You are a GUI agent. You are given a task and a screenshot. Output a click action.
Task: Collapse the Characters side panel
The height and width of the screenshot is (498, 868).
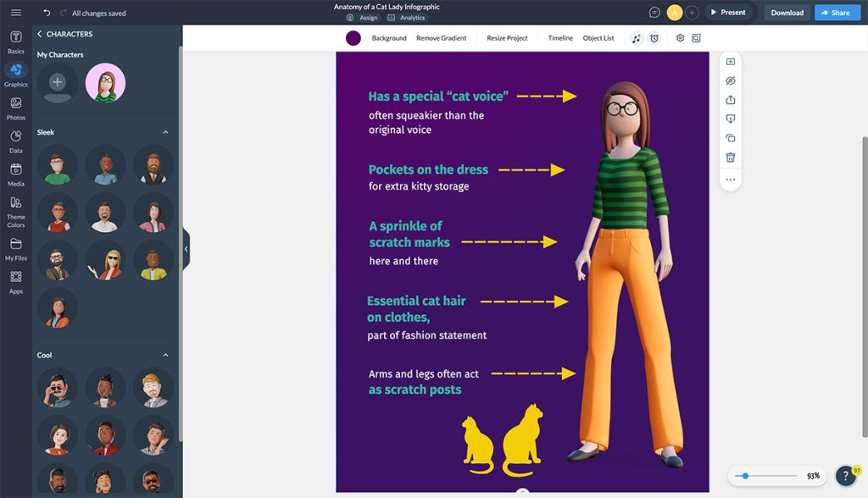pyautogui.click(x=186, y=248)
